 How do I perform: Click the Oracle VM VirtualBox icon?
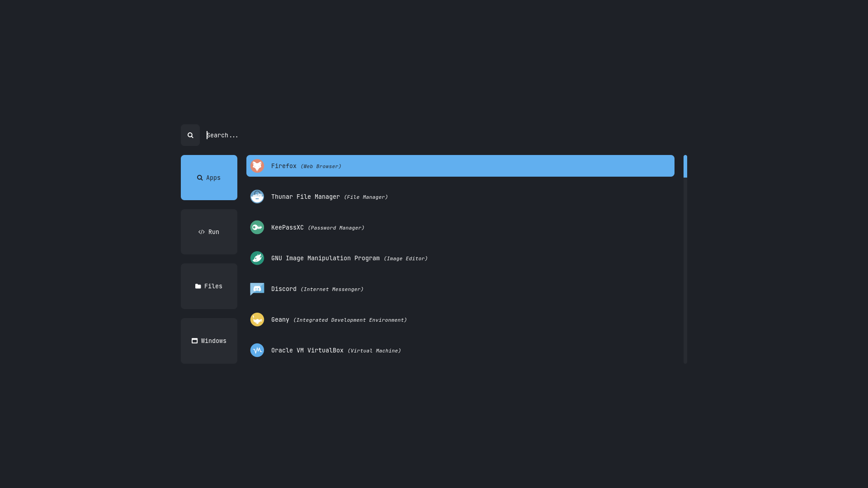pyautogui.click(x=257, y=350)
